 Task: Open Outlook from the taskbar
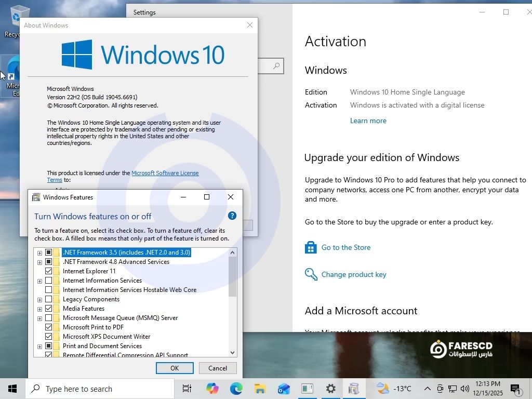coord(284,389)
